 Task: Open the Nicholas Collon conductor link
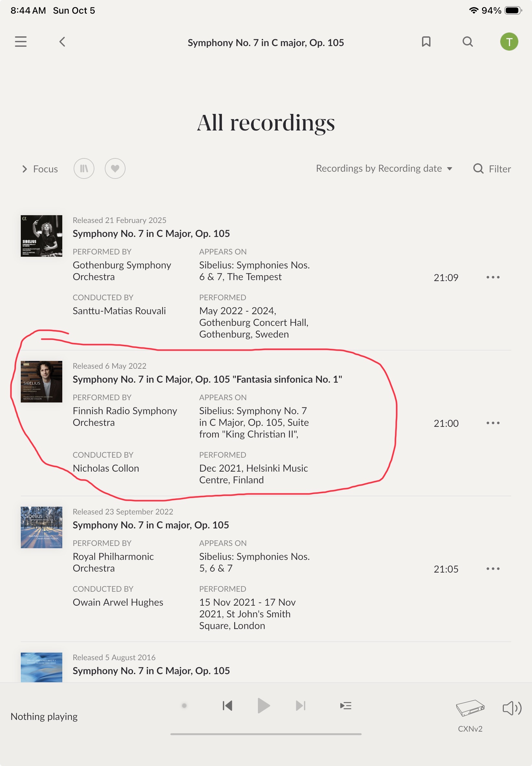click(x=106, y=468)
